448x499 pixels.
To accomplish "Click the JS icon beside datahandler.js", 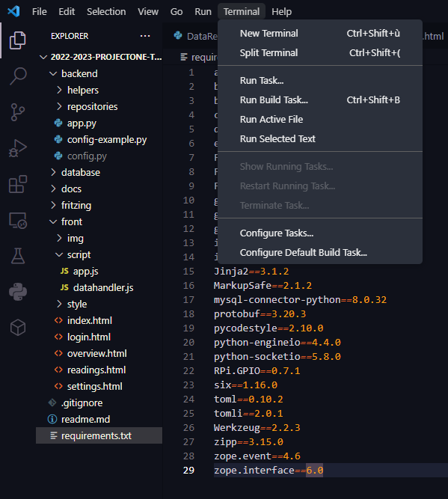I will pos(64,287).
